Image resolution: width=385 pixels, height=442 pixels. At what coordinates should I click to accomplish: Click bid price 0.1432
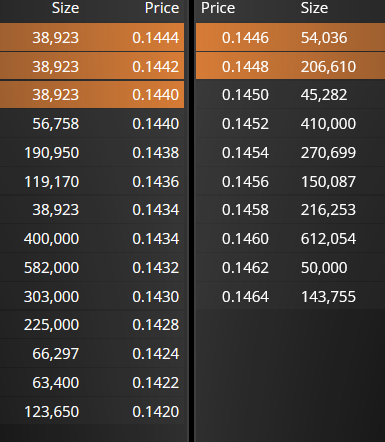(x=156, y=268)
